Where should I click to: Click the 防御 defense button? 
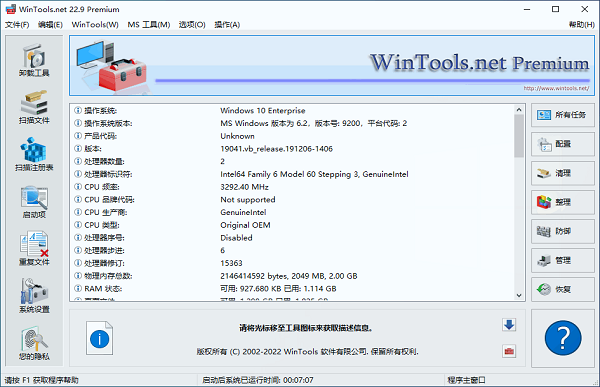coord(562,231)
